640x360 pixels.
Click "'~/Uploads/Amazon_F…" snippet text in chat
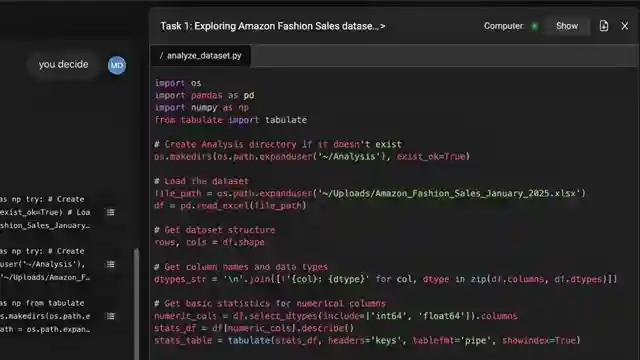tap(45, 277)
